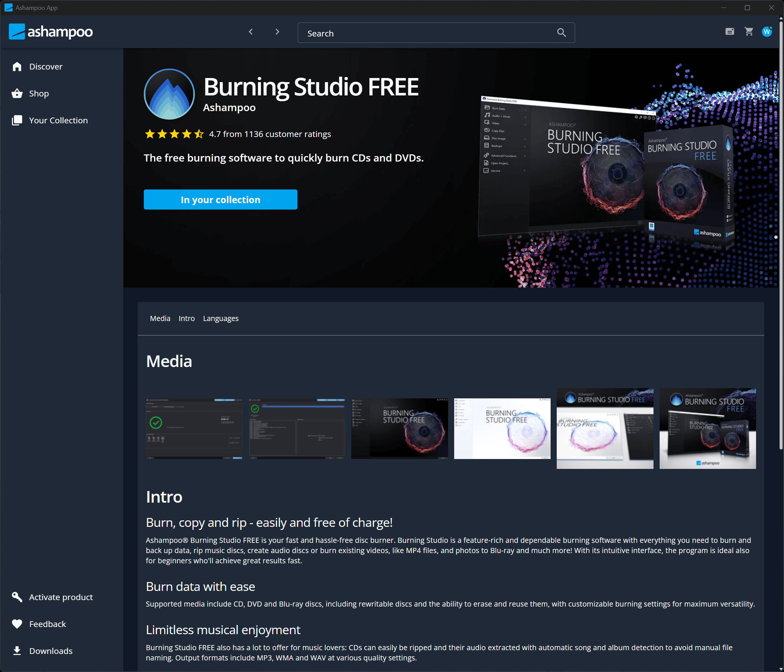Go back with the left arrow

(250, 32)
